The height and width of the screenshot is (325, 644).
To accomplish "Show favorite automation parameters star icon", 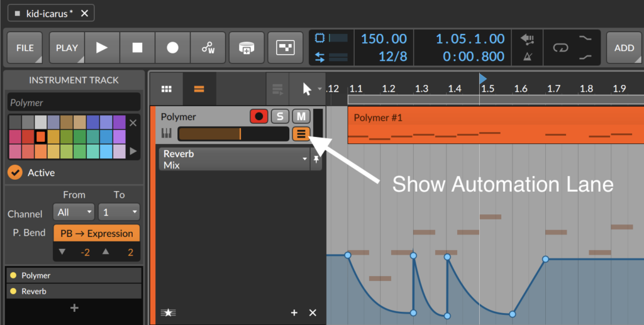I will 168,312.
